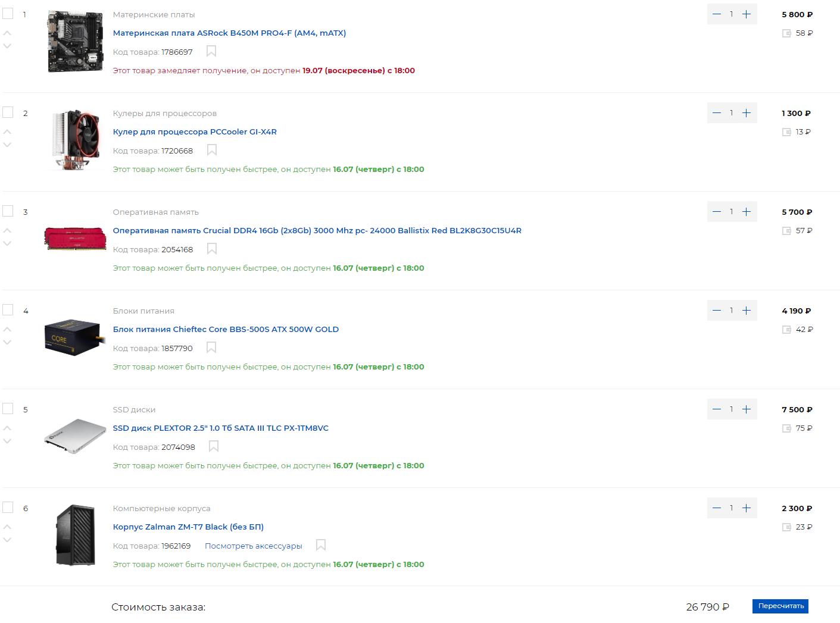Decrease quantity of Crucial memory
The image size is (840, 623).
pos(717,211)
